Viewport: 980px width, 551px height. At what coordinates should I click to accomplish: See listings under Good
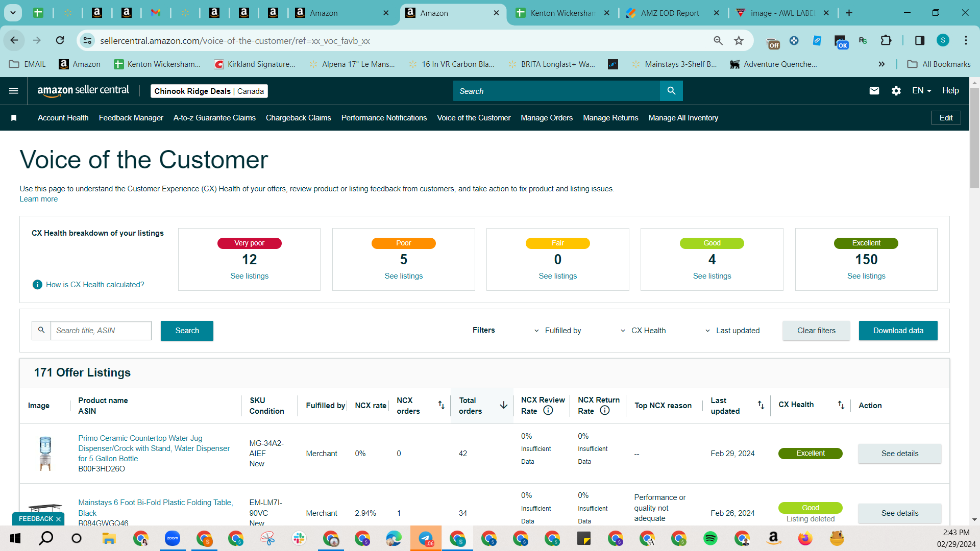pyautogui.click(x=712, y=276)
